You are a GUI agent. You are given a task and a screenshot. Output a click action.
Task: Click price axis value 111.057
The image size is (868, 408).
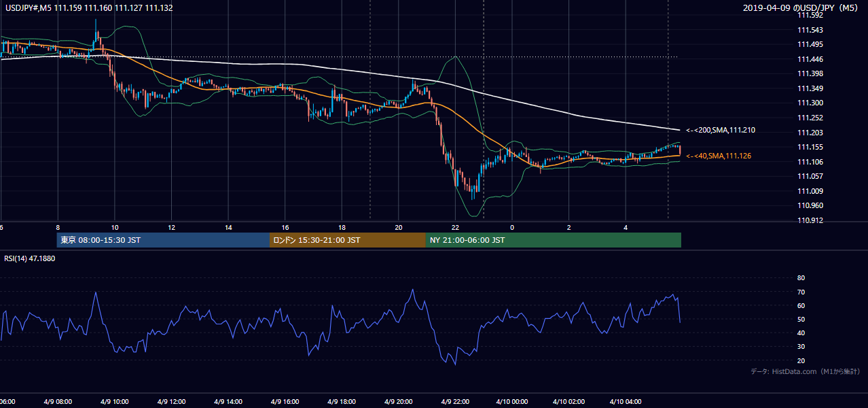point(810,176)
